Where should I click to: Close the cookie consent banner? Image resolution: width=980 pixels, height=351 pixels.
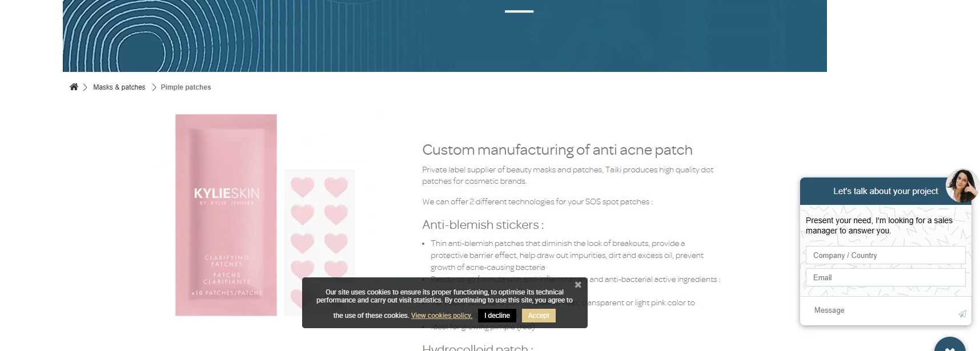click(578, 285)
